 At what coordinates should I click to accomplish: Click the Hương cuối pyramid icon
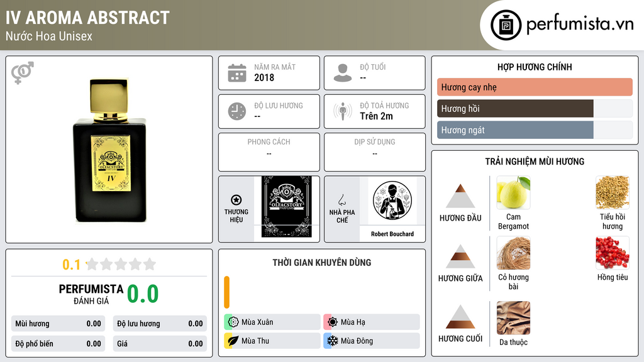[x=460, y=317]
